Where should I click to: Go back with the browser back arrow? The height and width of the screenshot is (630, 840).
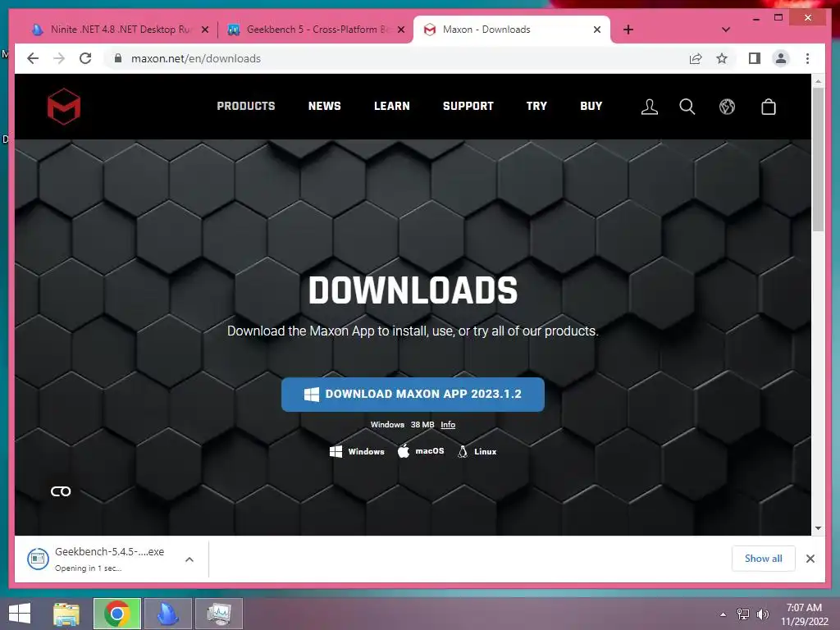[x=33, y=58]
